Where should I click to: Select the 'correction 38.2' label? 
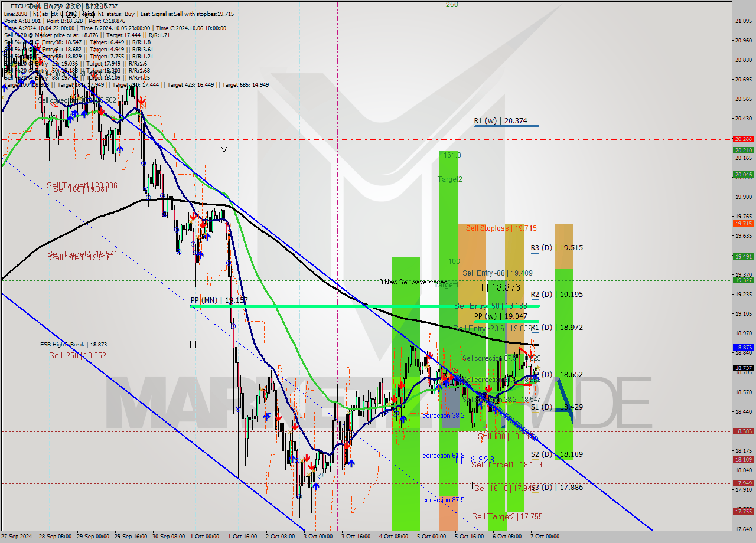(444, 416)
